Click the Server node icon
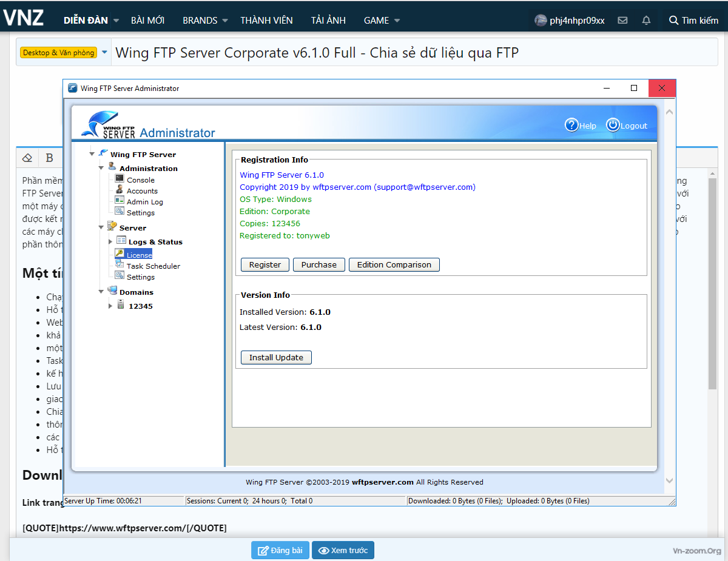The width and height of the screenshot is (728, 561). 112,227
